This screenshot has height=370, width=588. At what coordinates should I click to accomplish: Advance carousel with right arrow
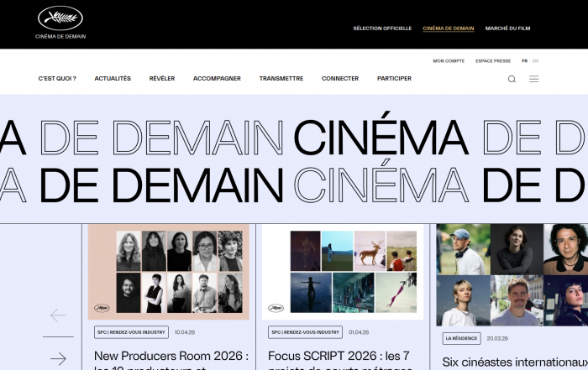tap(58, 359)
